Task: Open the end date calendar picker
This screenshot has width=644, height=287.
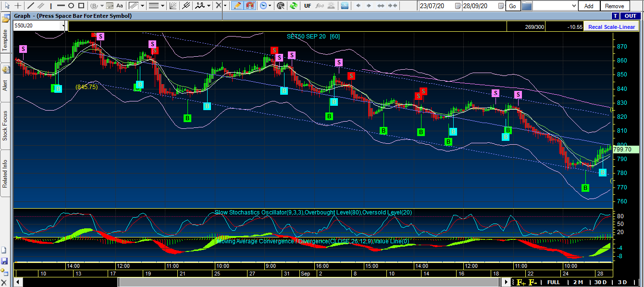Action: pyautogui.click(x=501, y=6)
